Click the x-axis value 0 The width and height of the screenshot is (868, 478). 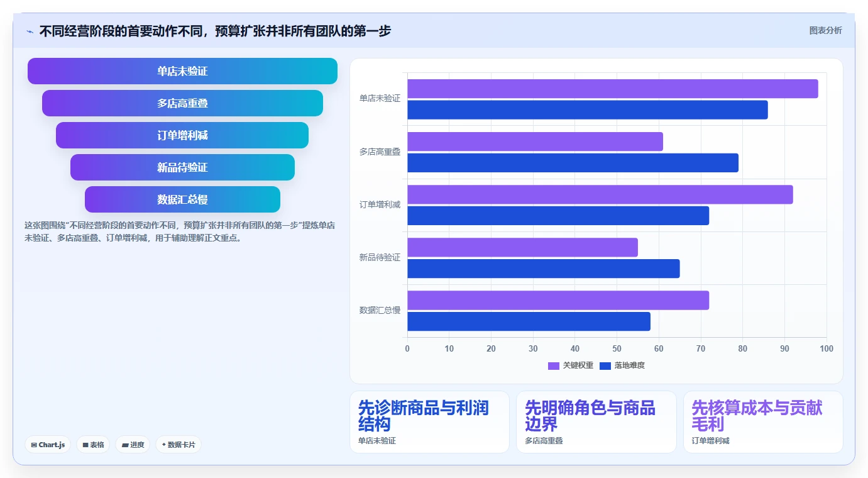[x=407, y=348]
